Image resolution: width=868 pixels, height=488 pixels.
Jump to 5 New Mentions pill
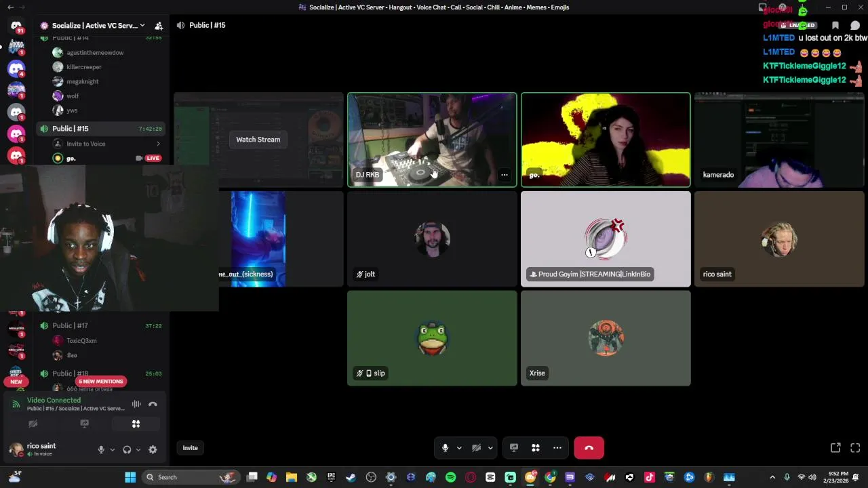coord(100,381)
